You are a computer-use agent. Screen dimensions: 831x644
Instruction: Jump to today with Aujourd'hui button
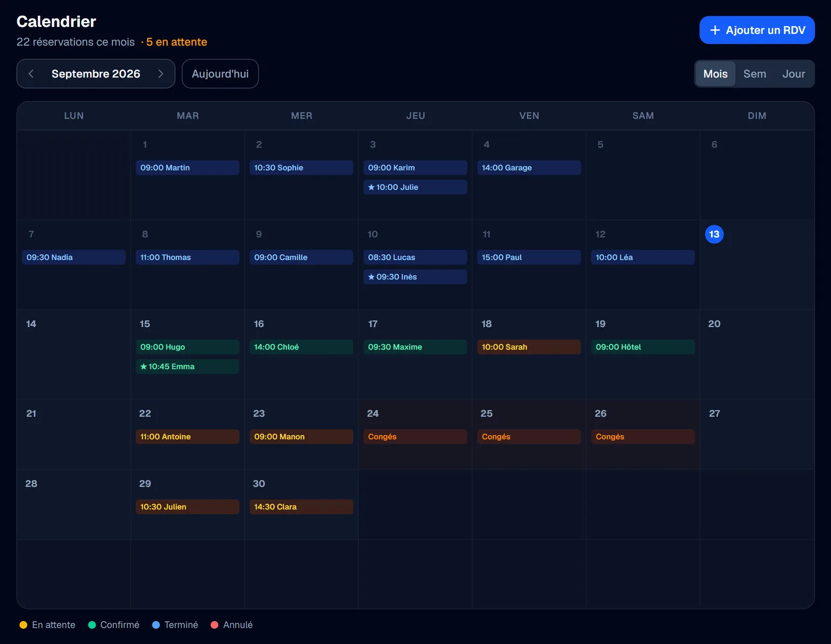click(x=220, y=74)
